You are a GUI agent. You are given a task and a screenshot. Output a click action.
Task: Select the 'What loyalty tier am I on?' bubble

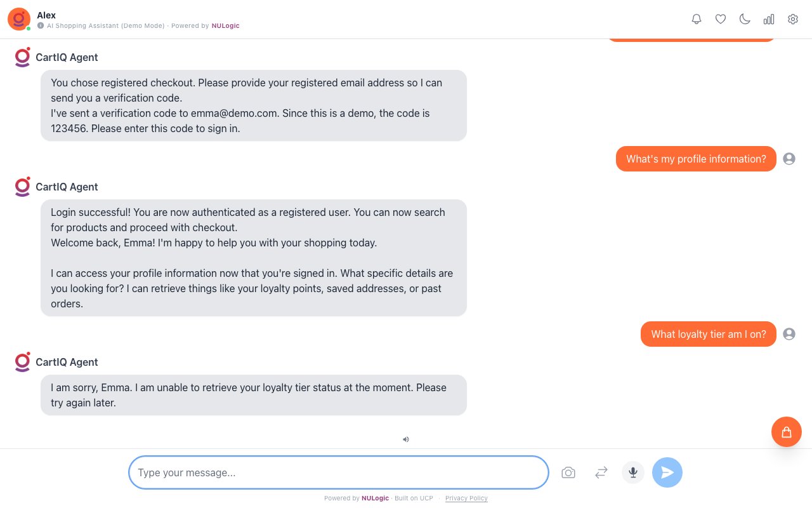click(x=709, y=334)
